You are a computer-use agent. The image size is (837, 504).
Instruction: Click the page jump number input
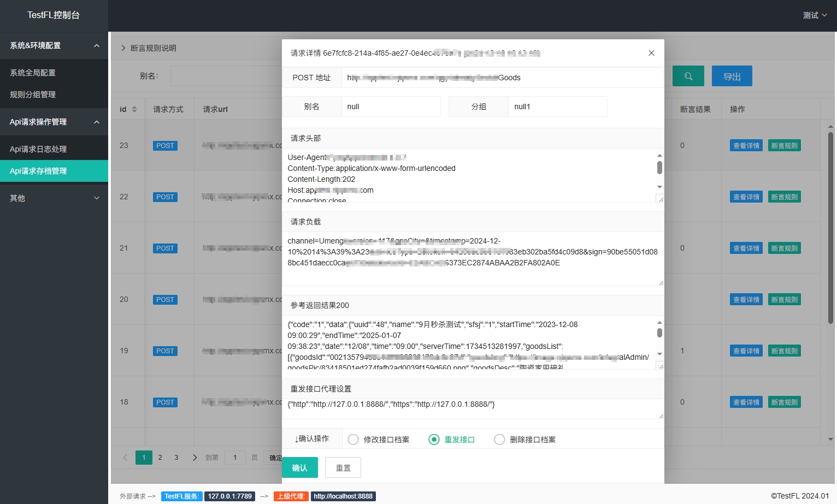coord(235,458)
